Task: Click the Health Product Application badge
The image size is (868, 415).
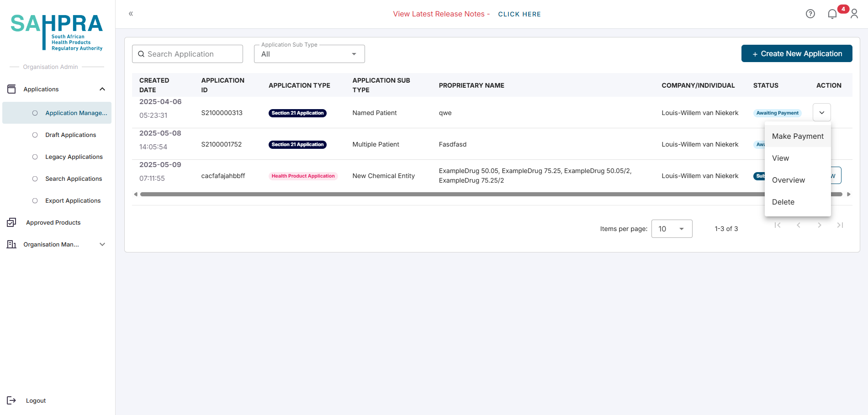Action: (303, 176)
